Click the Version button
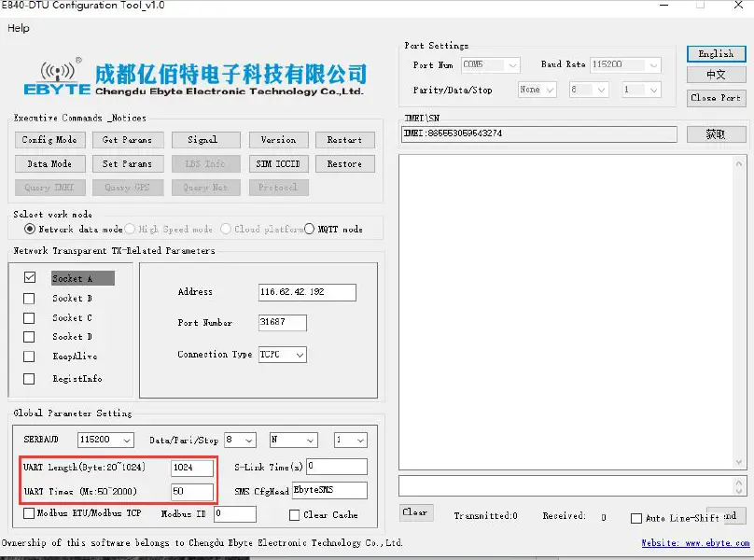 tap(278, 139)
